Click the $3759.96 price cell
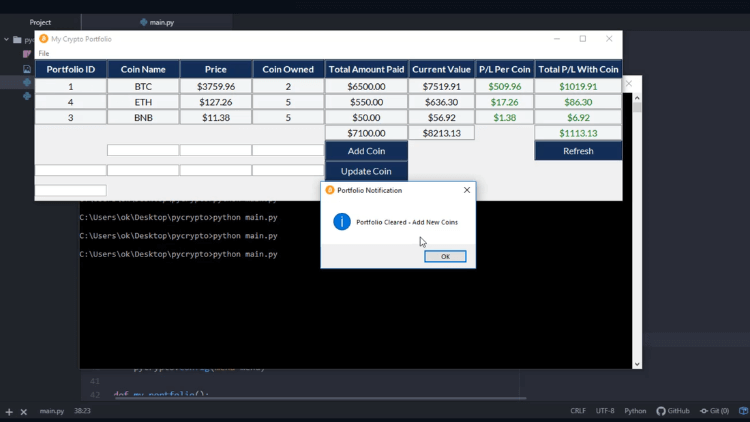750x422 pixels. click(216, 87)
